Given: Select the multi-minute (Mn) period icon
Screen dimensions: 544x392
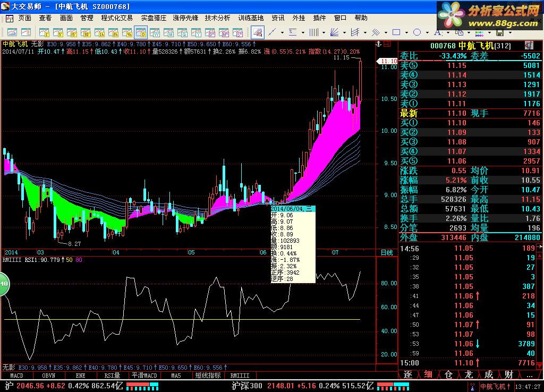Looking at the screenshot, I should (x=224, y=32).
